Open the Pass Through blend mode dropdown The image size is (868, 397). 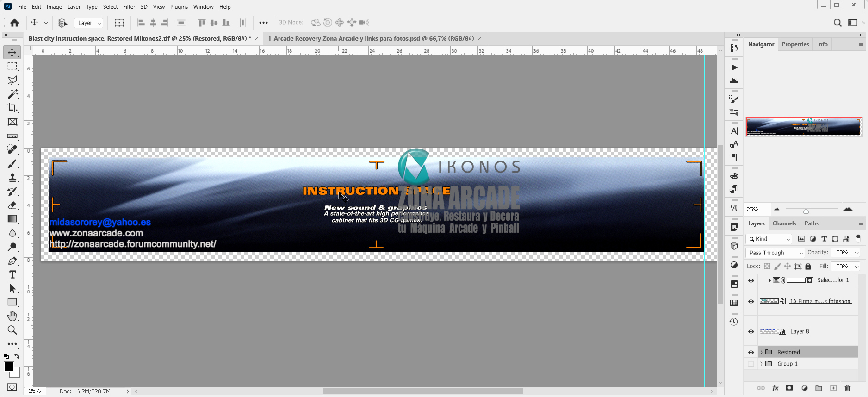point(775,253)
